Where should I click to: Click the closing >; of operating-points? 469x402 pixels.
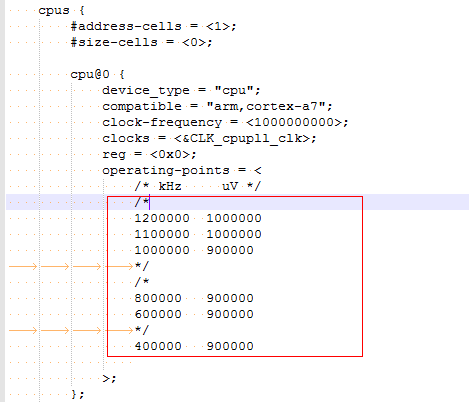point(109,378)
